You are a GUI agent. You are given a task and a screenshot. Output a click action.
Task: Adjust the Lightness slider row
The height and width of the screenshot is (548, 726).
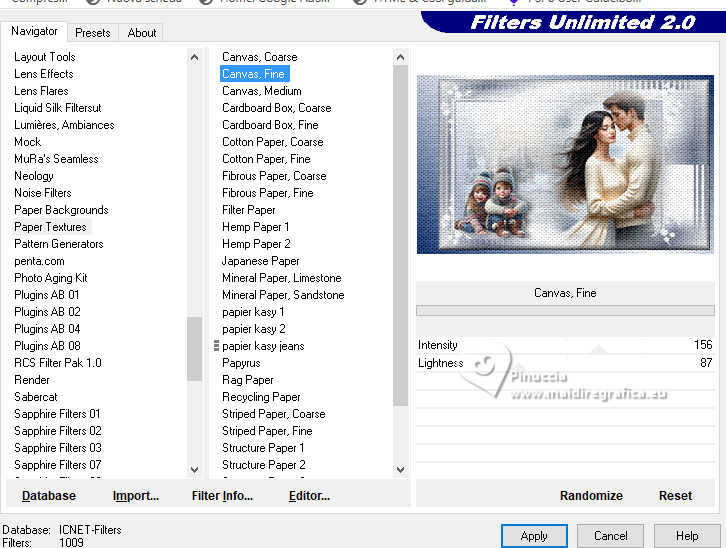pos(565,363)
